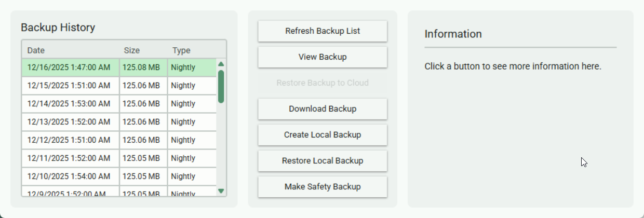Viewport: 644px width, 218px height.
Task: Click Create Local Backup
Action: [322, 135]
